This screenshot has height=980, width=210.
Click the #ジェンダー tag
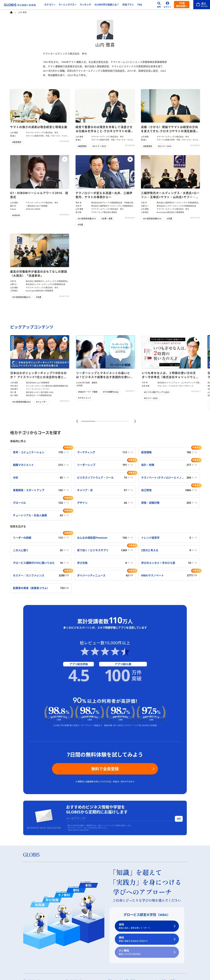42,402
